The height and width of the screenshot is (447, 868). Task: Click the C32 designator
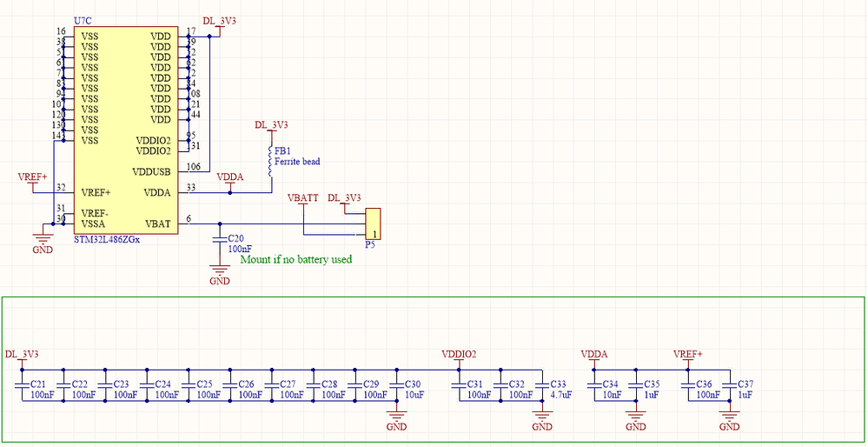tap(517, 384)
